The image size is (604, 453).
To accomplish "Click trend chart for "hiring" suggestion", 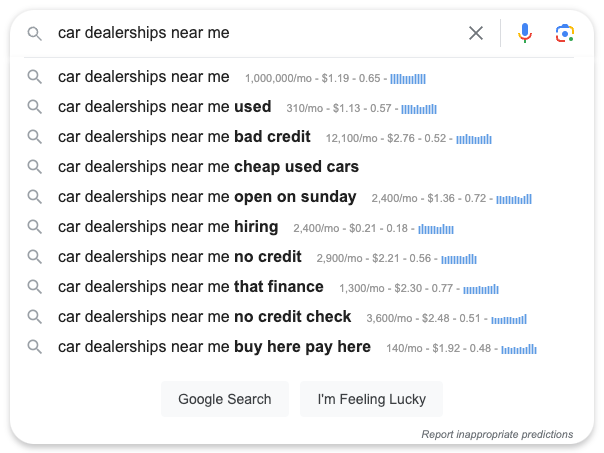I will pos(436,228).
